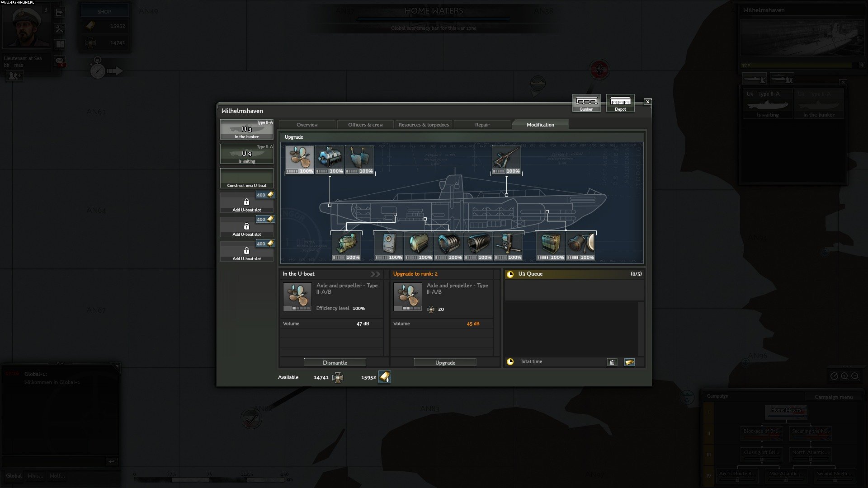Open the SHOP tab at top left
The image size is (868, 488).
pos(104,11)
